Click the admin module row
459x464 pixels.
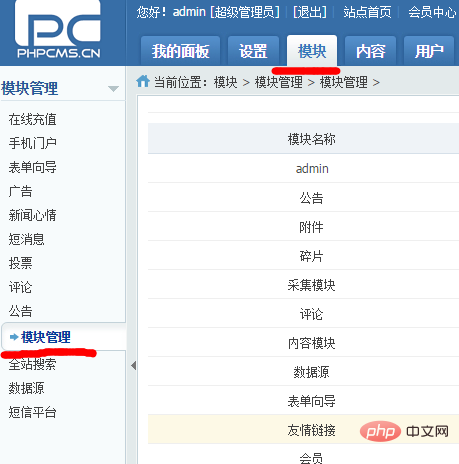pos(303,168)
